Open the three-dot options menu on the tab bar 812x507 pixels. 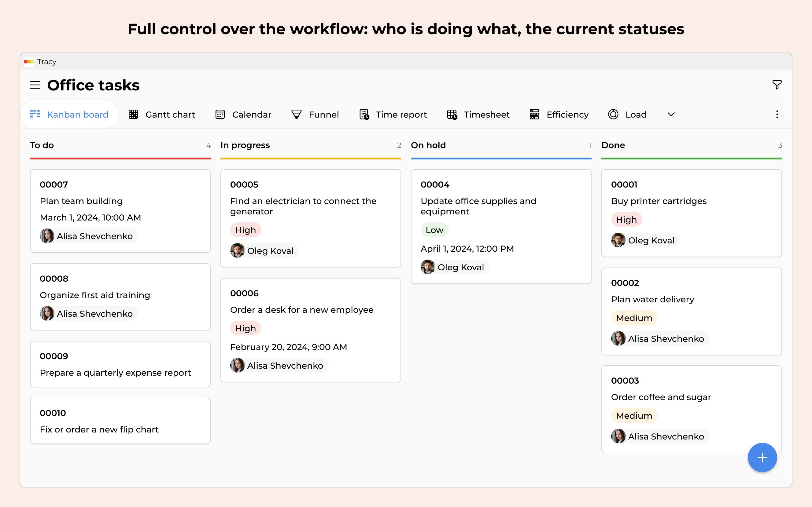point(777,114)
